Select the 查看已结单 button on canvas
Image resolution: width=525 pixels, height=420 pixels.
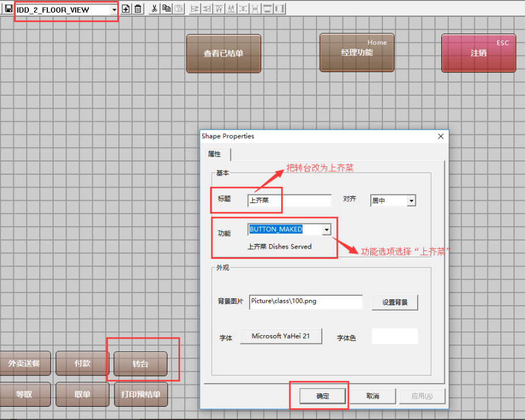pyautogui.click(x=224, y=54)
